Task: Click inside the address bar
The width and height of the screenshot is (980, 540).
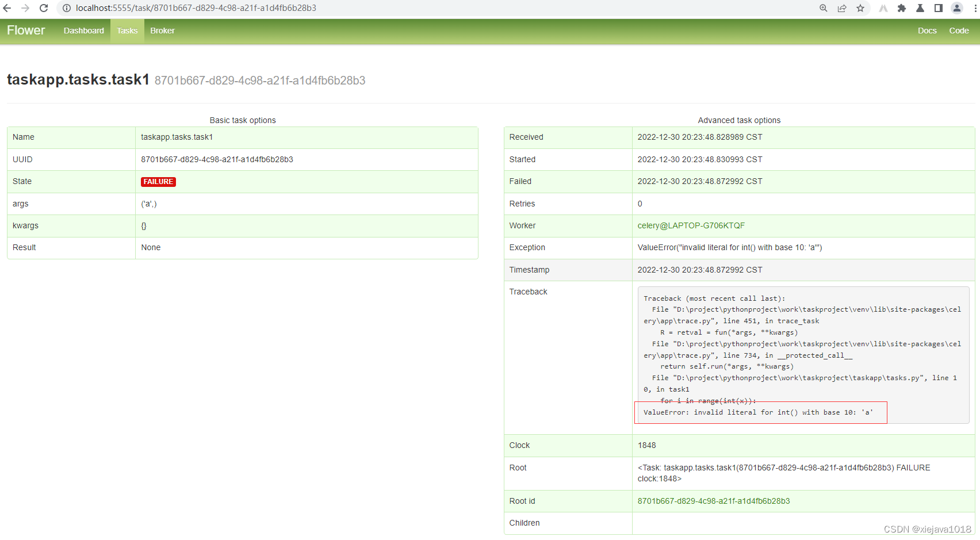Action: 230,8
